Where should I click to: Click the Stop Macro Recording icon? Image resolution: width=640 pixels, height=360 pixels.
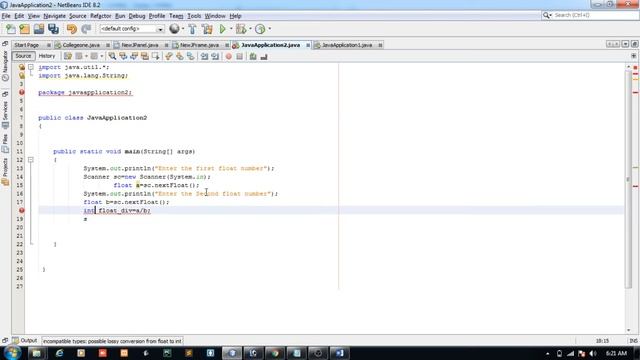coord(240,56)
